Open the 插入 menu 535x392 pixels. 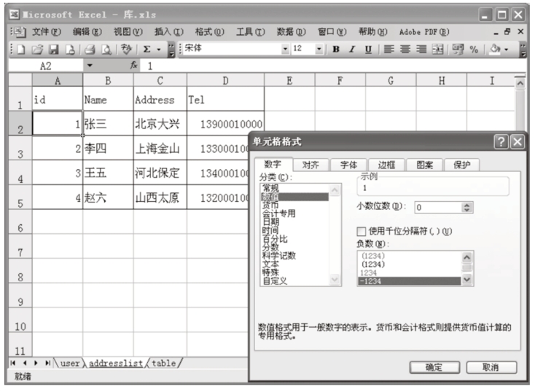169,32
